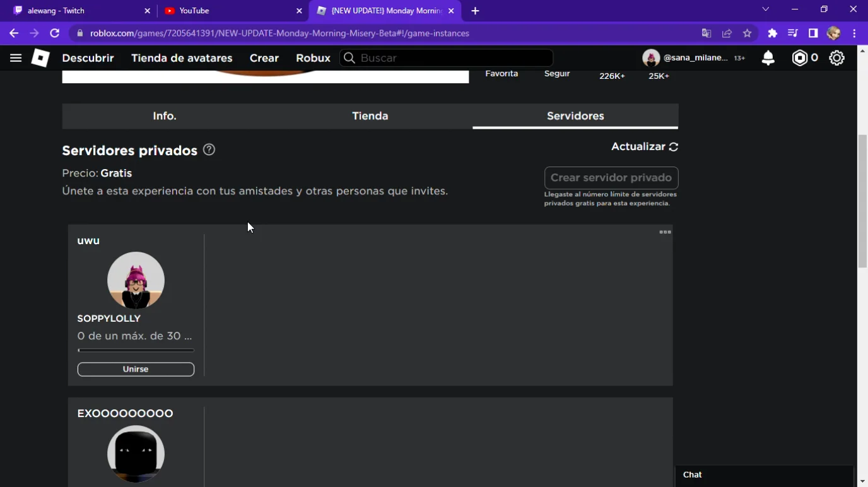Go back with the browser back arrow
Viewport: 868px width, 487px height.
(14, 33)
